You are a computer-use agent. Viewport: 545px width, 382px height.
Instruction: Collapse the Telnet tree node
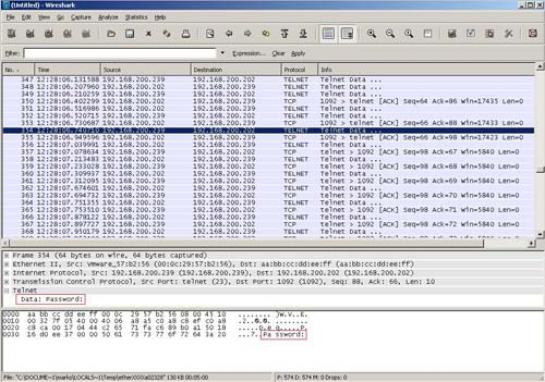(7, 290)
